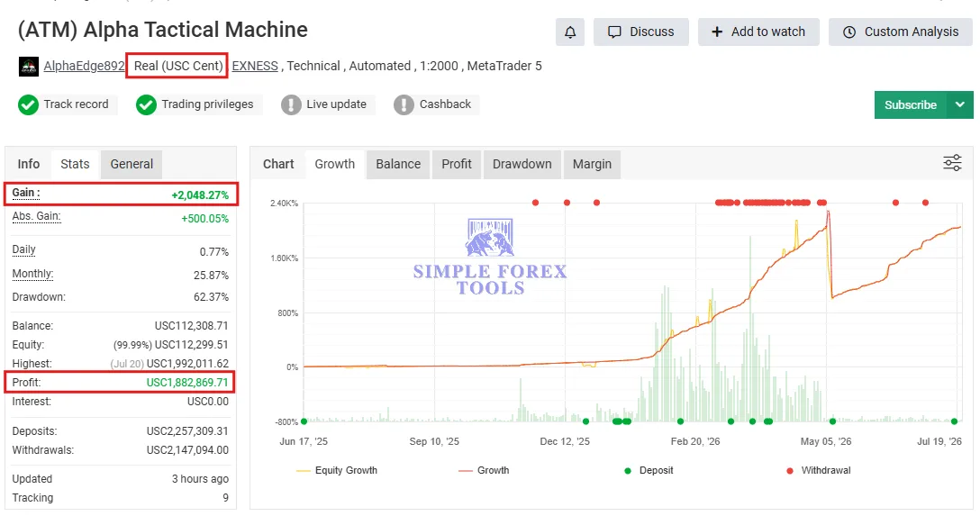Expand the Subscribe dropdown arrow
This screenshot has width=980, height=516.
coord(960,105)
